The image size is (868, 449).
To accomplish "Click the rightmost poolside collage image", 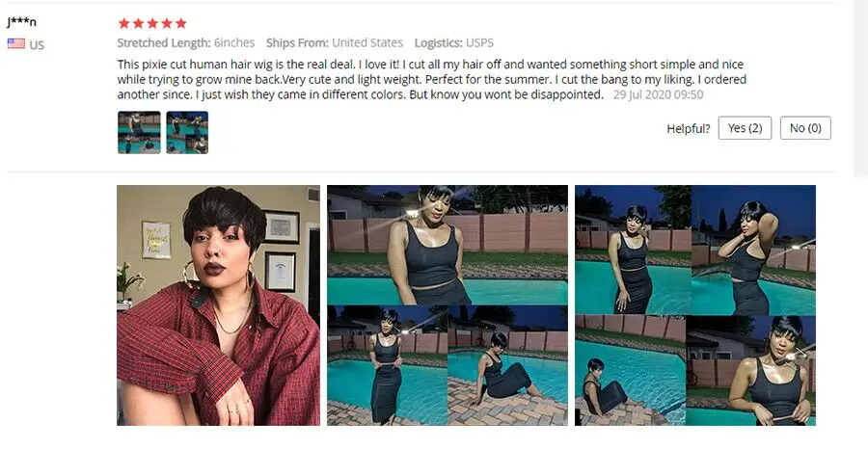I will (695, 305).
